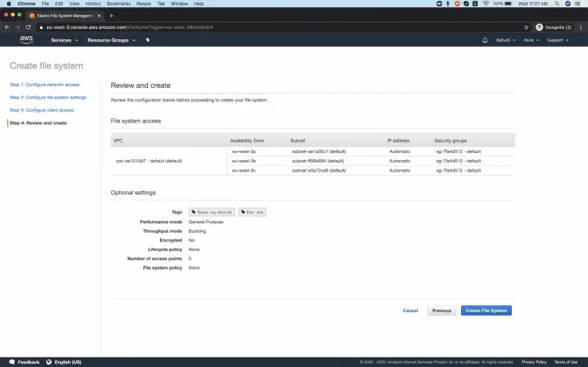588x367 pixels.
Task: Open the AWS notifications bell
Action: (485, 40)
